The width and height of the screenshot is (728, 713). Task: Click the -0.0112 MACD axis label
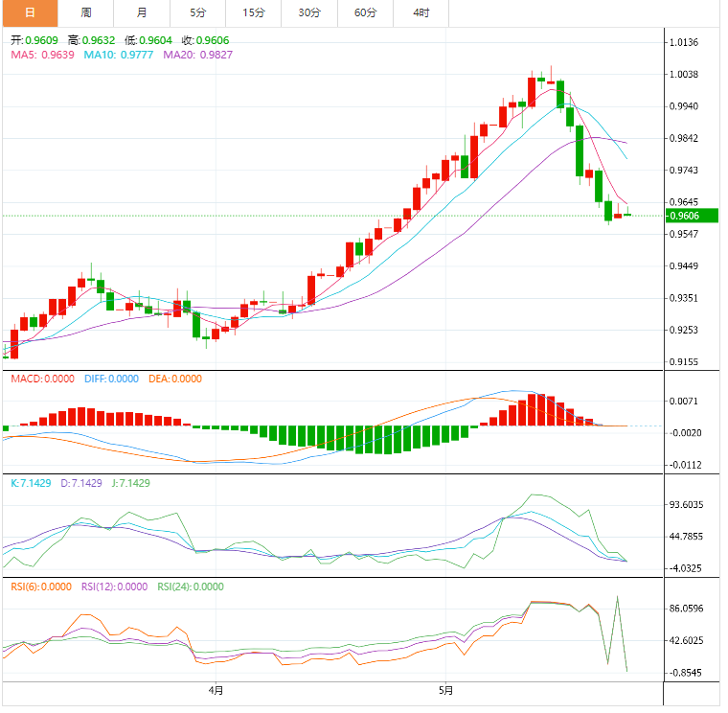click(x=685, y=465)
